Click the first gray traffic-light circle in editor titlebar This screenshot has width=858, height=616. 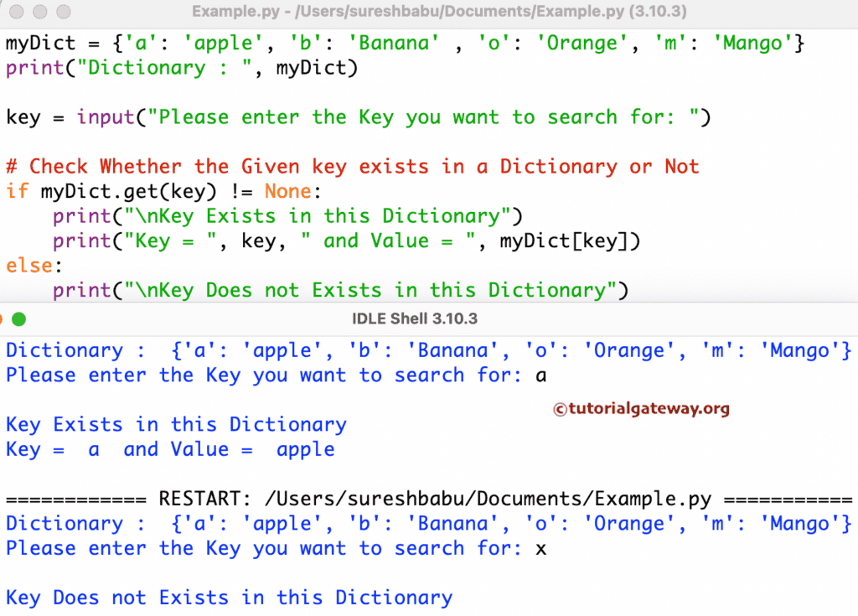(15, 12)
